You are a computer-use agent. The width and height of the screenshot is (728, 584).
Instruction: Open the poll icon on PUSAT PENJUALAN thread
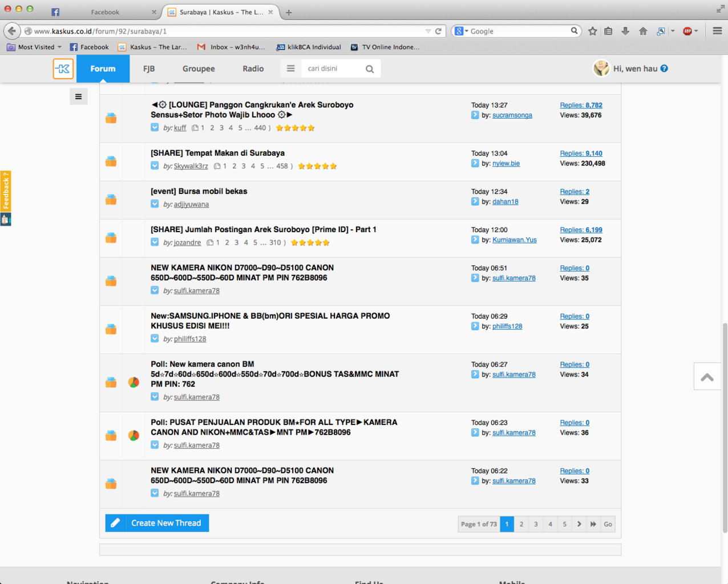[x=134, y=436]
